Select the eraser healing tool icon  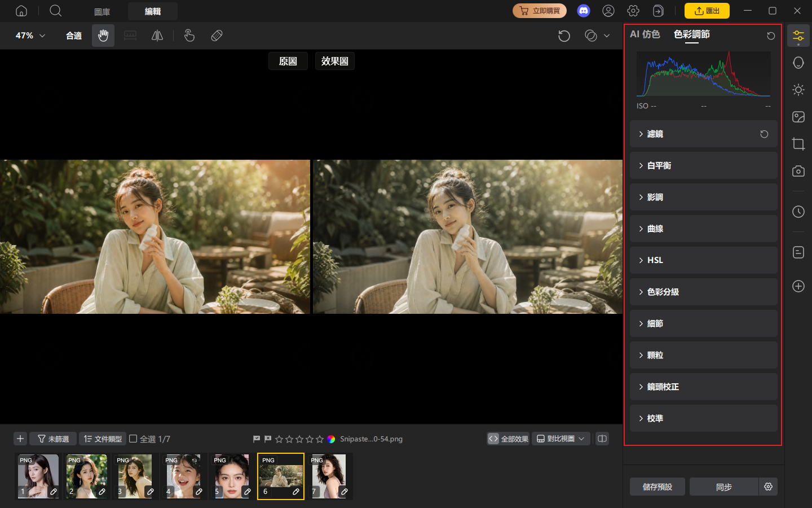point(217,36)
